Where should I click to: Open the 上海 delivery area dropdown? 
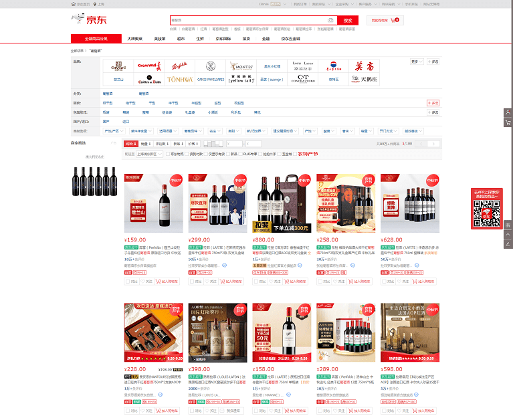[150, 154]
